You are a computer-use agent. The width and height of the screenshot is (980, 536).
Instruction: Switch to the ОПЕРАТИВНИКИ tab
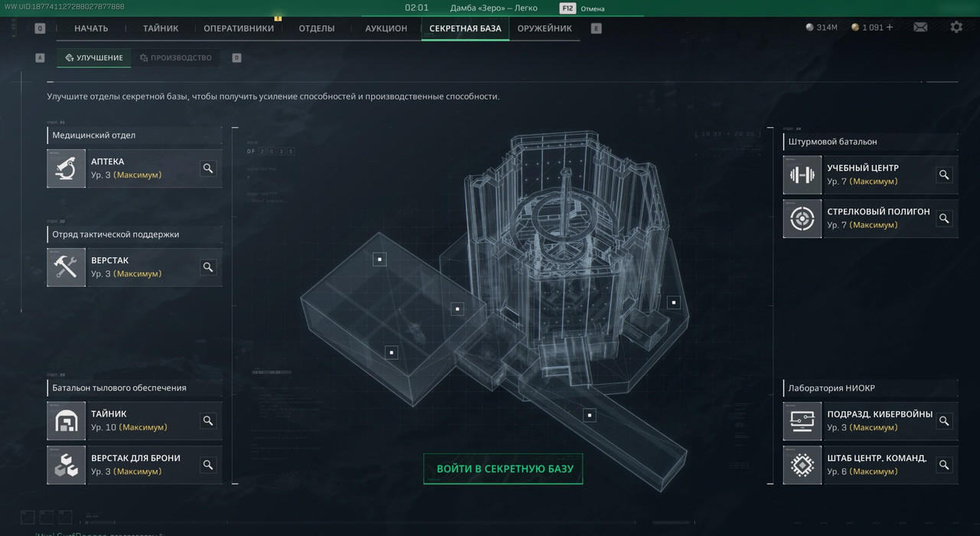pos(239,28)
